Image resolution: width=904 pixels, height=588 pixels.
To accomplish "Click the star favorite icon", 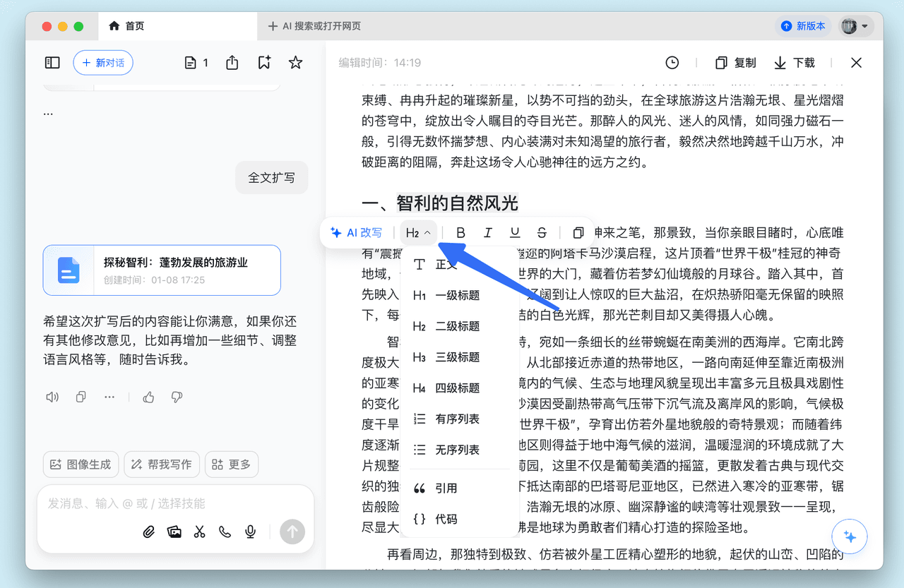I will 296,63.
